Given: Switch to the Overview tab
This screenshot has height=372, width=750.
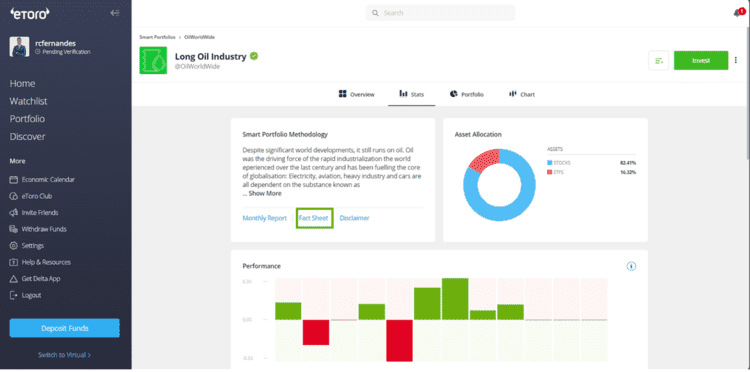Looking at the screenshot, I should (x=357, y=94).
